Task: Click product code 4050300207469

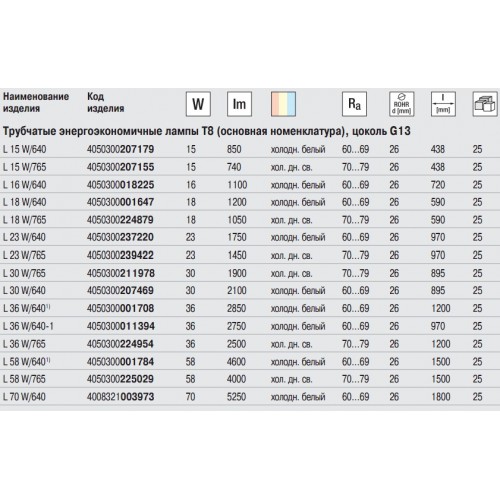Action: (120, 290)
